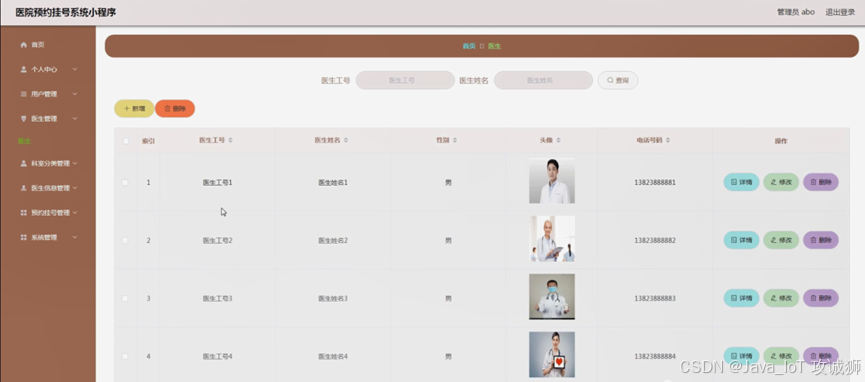Image resolution: width=865 pixels, height=382 pixels.
Task: Click the sort arrows on 电话号码 column header
Action: pos(668,140)
